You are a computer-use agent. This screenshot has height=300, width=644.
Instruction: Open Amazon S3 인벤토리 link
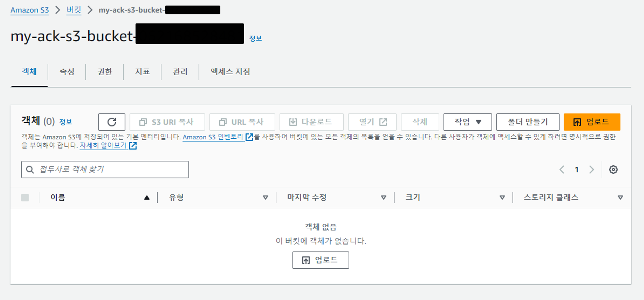213,137
